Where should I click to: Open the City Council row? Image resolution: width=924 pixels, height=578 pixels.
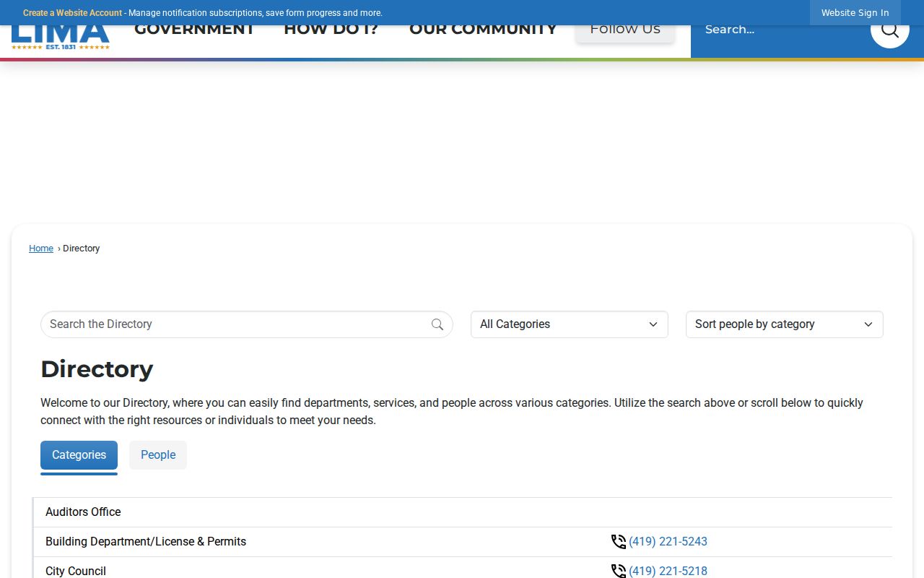pyautogui.click(x=463, y=568)
